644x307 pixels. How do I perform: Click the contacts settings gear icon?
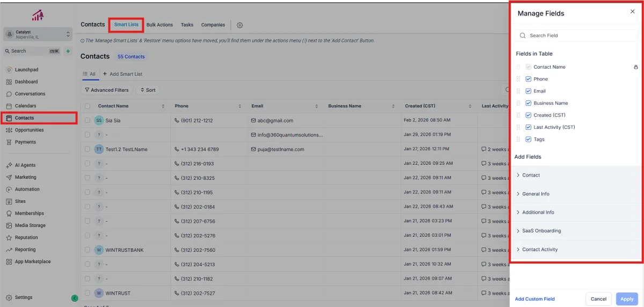240,25
